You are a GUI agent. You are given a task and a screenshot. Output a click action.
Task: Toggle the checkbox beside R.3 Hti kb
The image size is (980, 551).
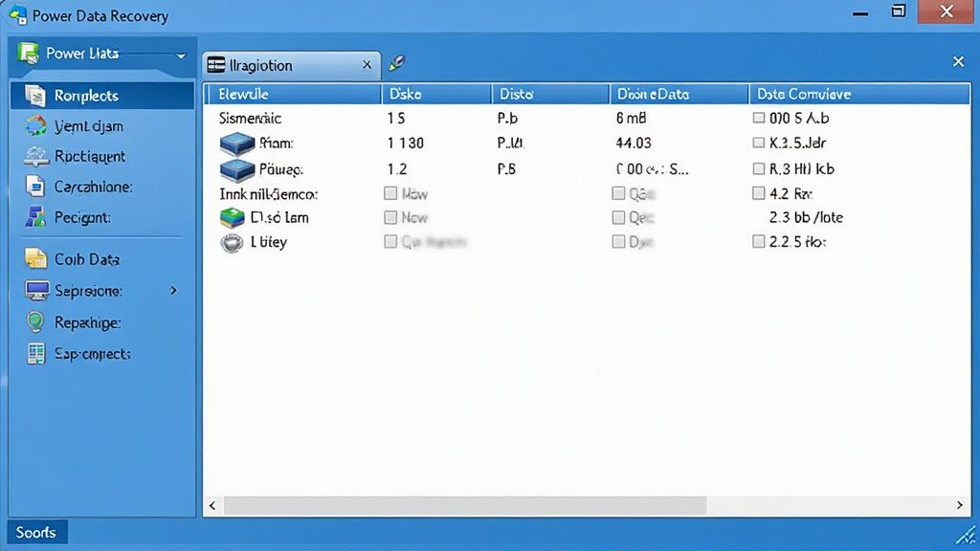click(758, 168)
